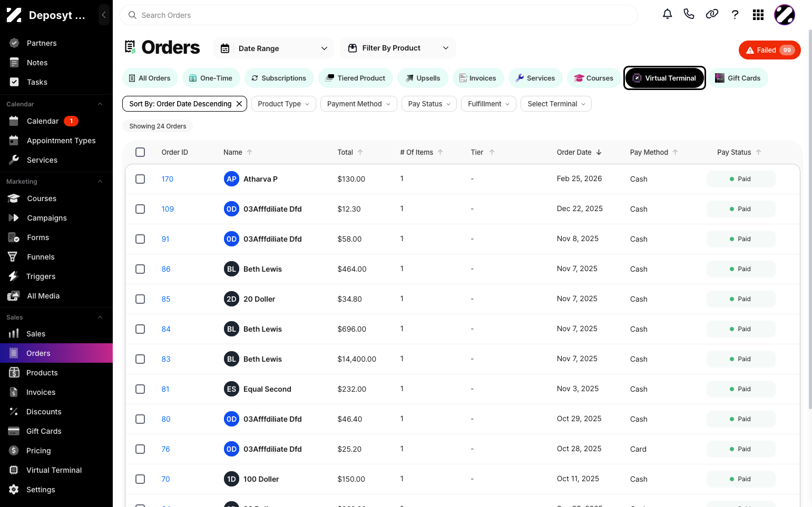
Task: Check the box for order 109
Action: tap(140, 209)
